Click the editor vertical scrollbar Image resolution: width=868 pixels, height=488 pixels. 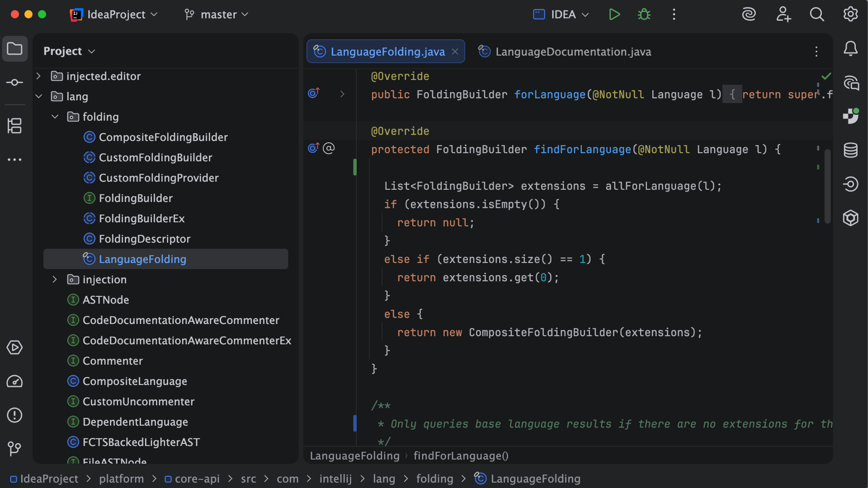coord(827,186)
